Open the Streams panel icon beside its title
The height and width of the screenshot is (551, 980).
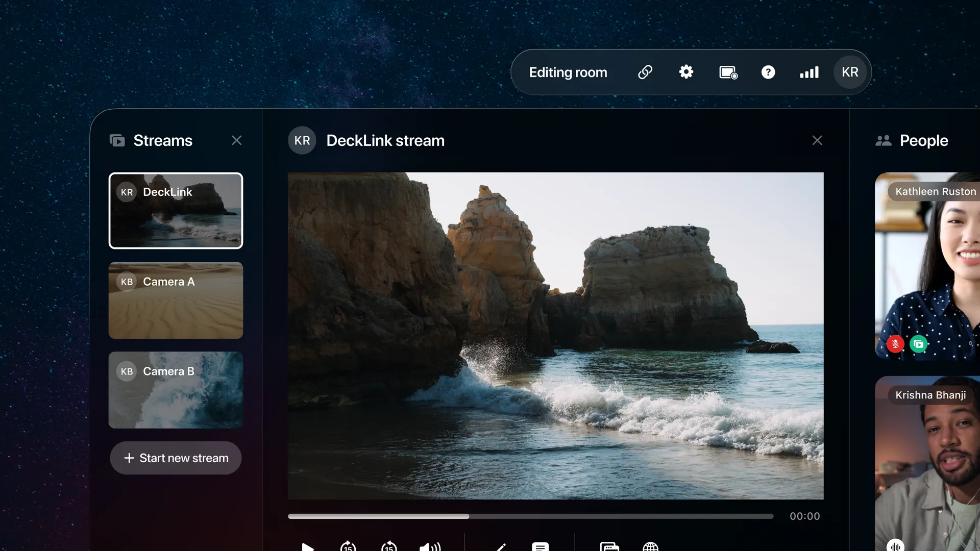point(117,140)
